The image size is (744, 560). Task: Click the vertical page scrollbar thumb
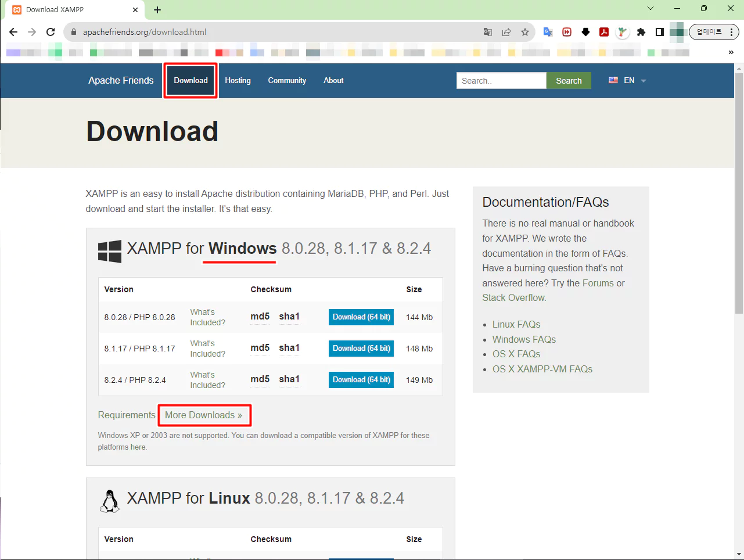739,193
